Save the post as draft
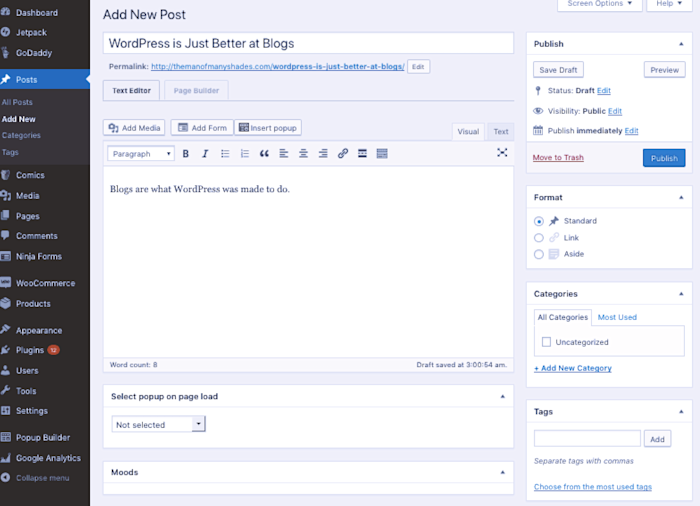This screenshot has width=700, height=506. pyautogui.click(x=558, y=70)
